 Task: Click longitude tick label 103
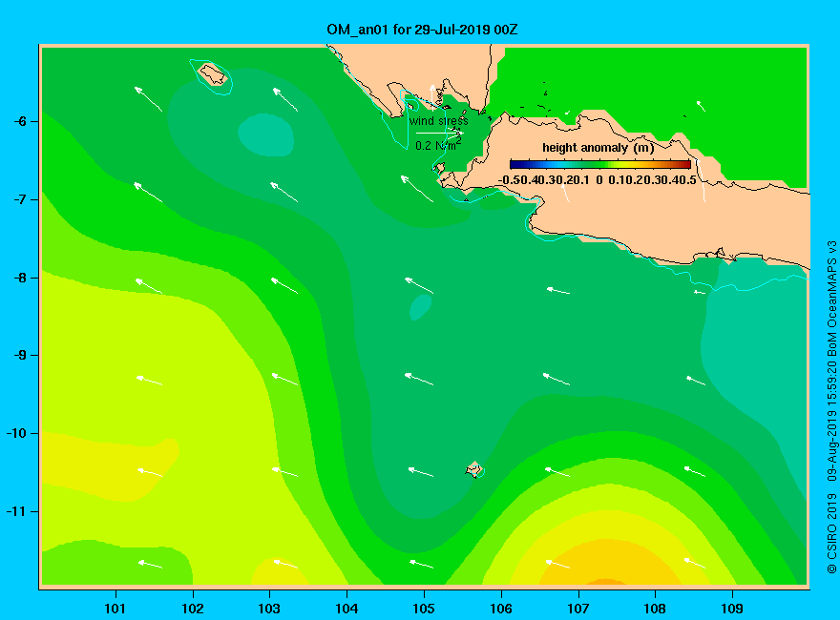pos(269,609)
